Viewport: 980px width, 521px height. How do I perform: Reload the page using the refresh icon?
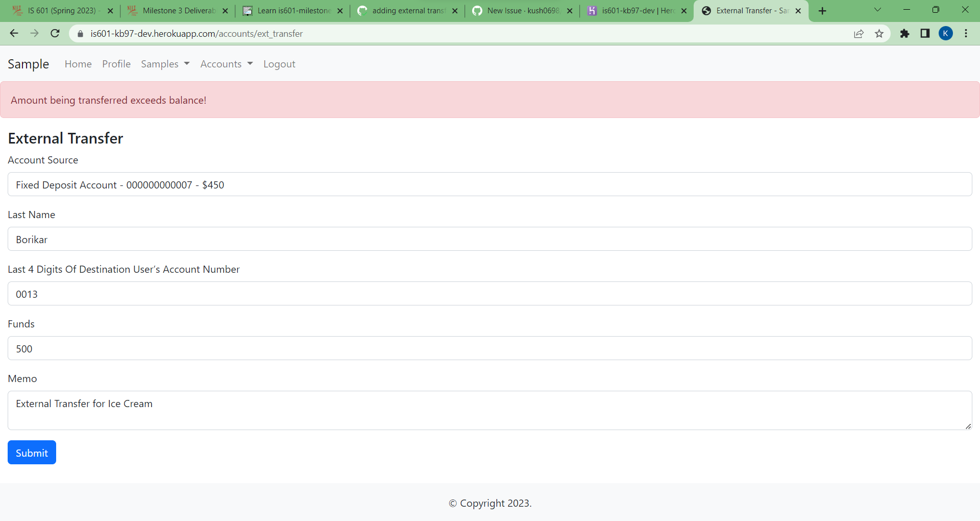coord(55,33)
